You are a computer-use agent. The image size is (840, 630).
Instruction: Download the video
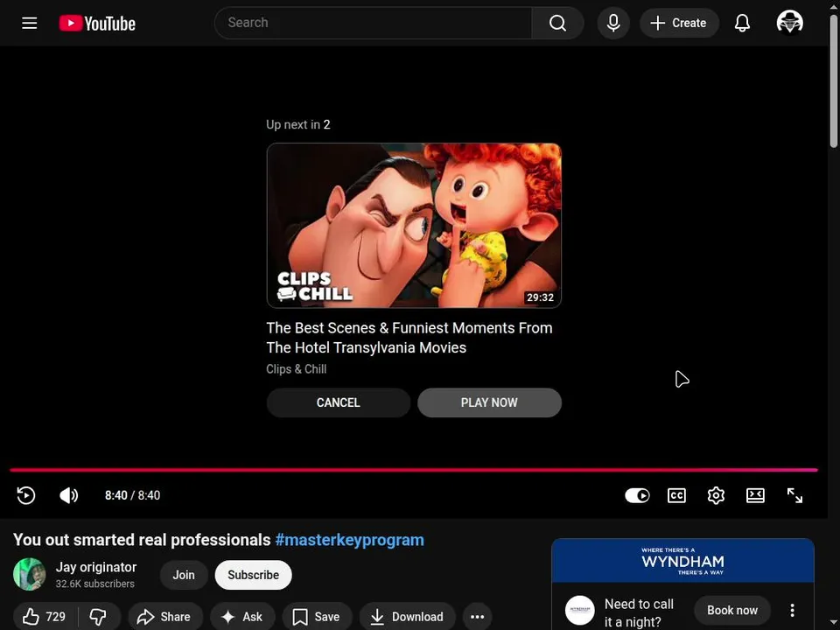click(x=408, y=617)
